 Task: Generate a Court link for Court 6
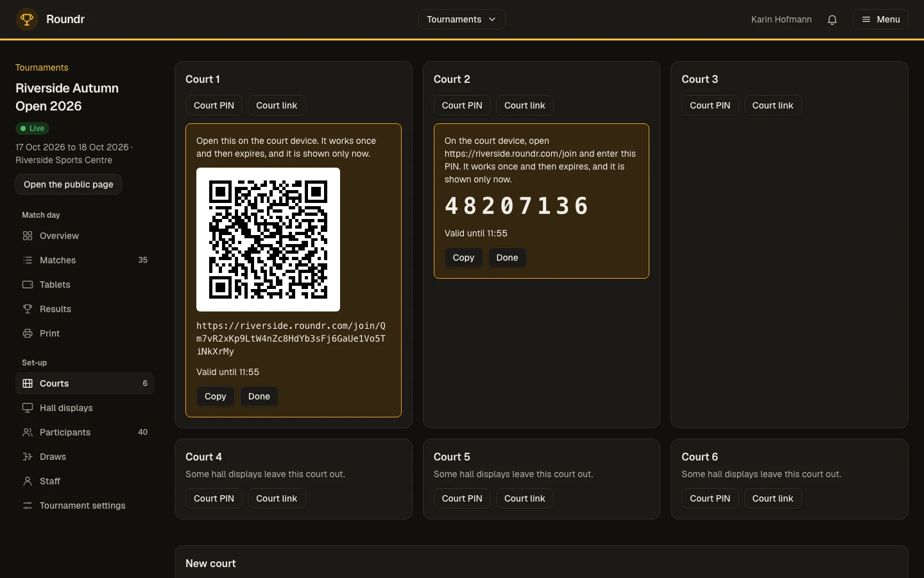(x=773, y=498)
